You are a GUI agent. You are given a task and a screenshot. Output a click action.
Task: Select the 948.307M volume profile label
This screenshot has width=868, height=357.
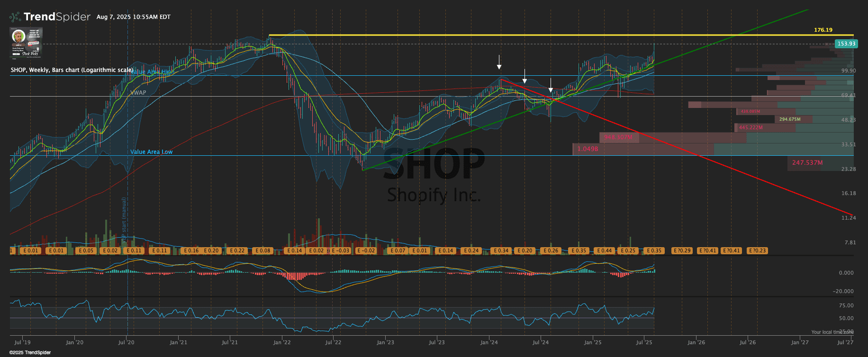(x=618, y=137)
